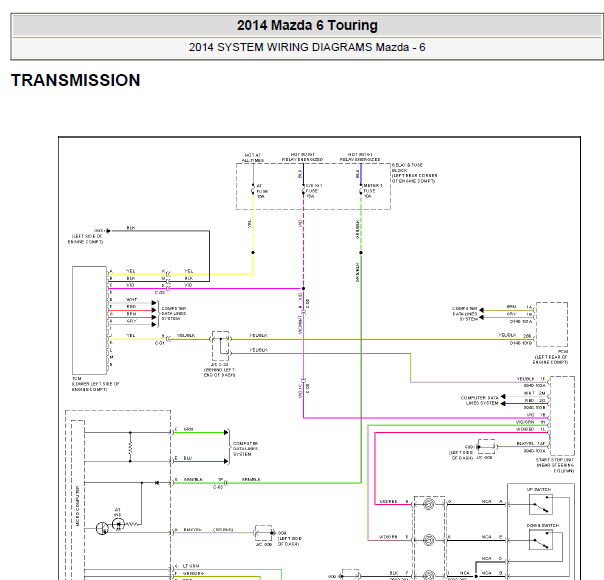Click the splice dot on the dashed green wire
Image resolution: width=604 pixels, height=580 pixels.
coord(361,253)
